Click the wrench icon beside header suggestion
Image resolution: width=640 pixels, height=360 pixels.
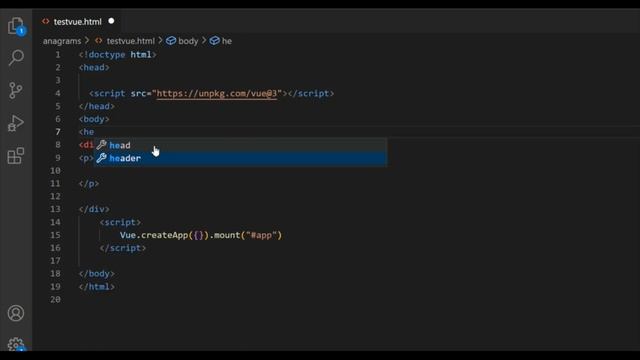(x=102, y=158)
